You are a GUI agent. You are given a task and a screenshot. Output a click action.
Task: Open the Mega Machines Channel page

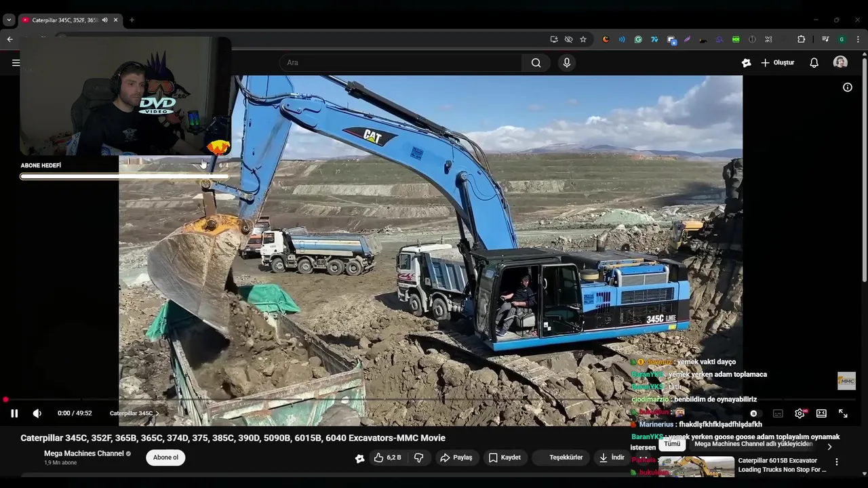point(83,453)
